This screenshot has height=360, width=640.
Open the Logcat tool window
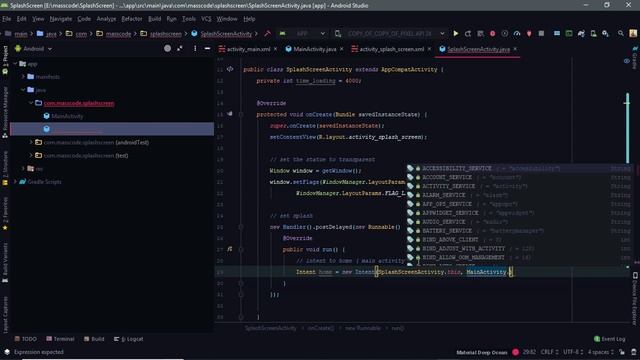pos(129,339)
